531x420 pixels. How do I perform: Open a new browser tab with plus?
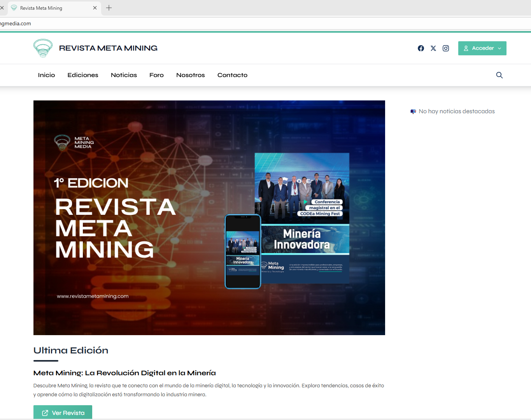tap(109, 8)
